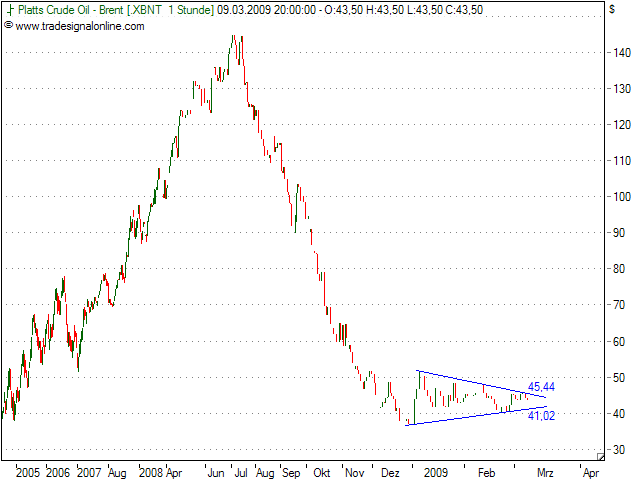Click the 70 price axis label
Screen dimensions: 640x480
pyautogui.click(x=619, y=304)
